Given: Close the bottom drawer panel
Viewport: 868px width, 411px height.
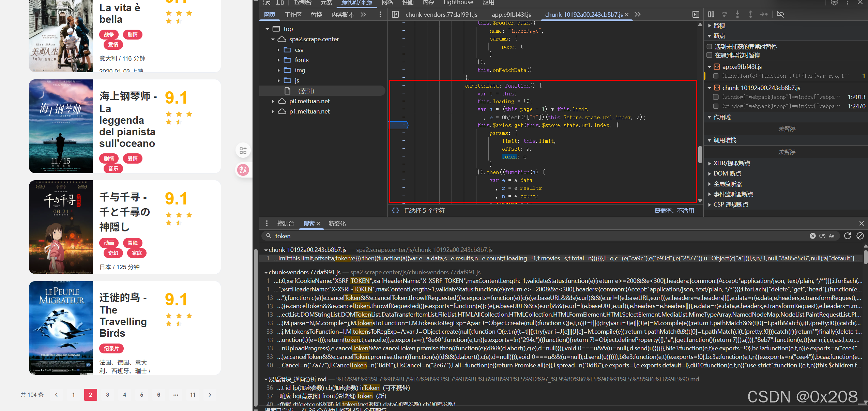Looking at the screenshot, I should (x=862, y=224).
